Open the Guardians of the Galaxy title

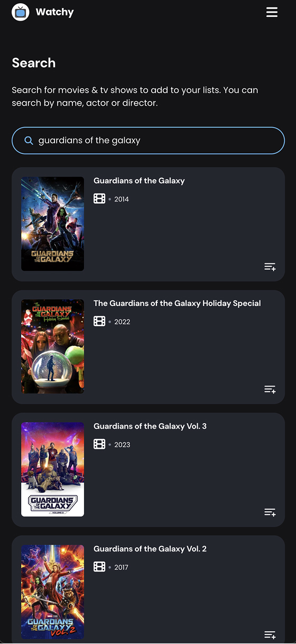[139, 181]
